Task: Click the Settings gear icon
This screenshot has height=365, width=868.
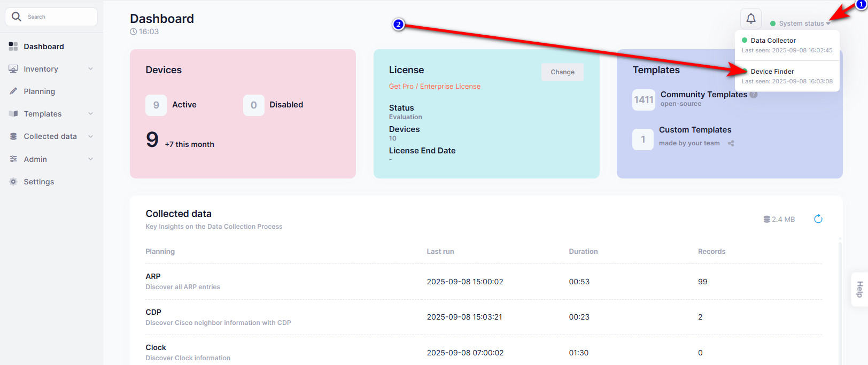Action: pyautogui.click(x=13, y=182)
